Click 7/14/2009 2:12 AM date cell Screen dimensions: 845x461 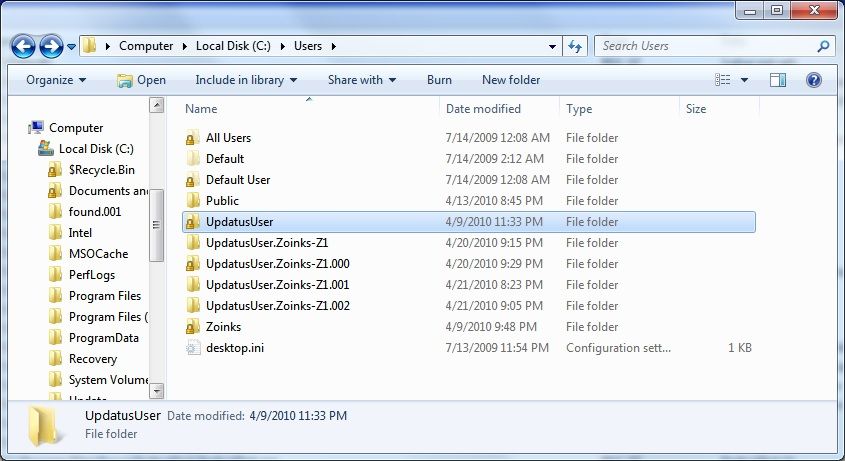(x=494, y=159)
